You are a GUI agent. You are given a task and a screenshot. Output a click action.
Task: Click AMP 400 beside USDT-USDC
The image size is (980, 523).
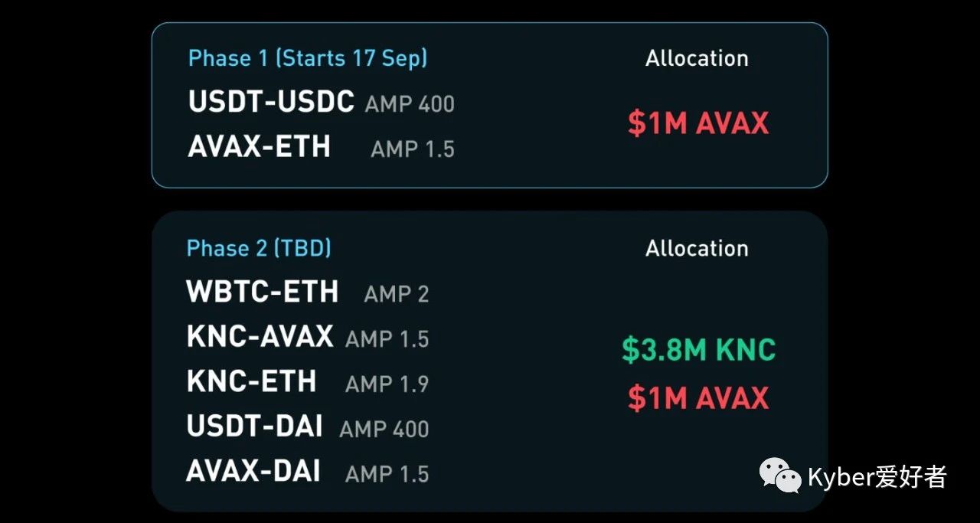click(x=410, y=104)
